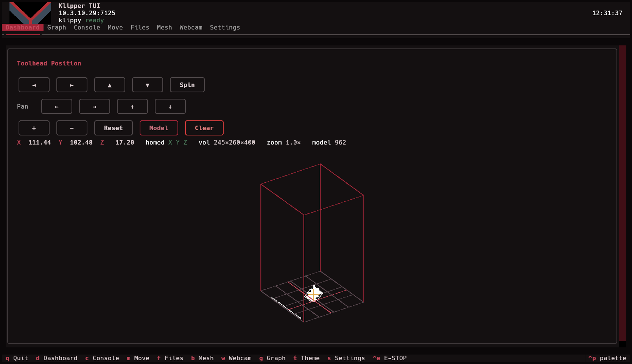Go to the Move tab

115,27
